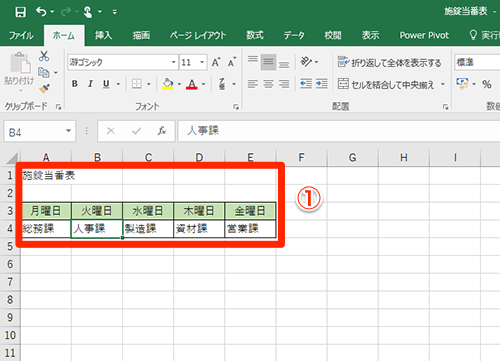
Task: Open the Alignment group dialog launcher
Action: click(445, 107)
